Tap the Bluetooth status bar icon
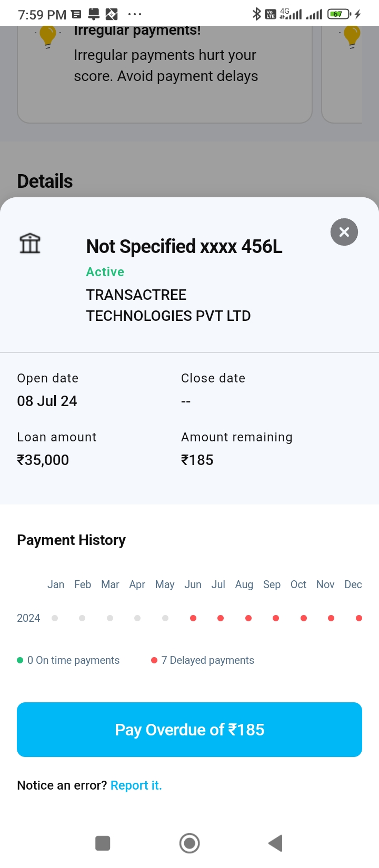This screenshot has width=379, height=868. coord(256,14)
